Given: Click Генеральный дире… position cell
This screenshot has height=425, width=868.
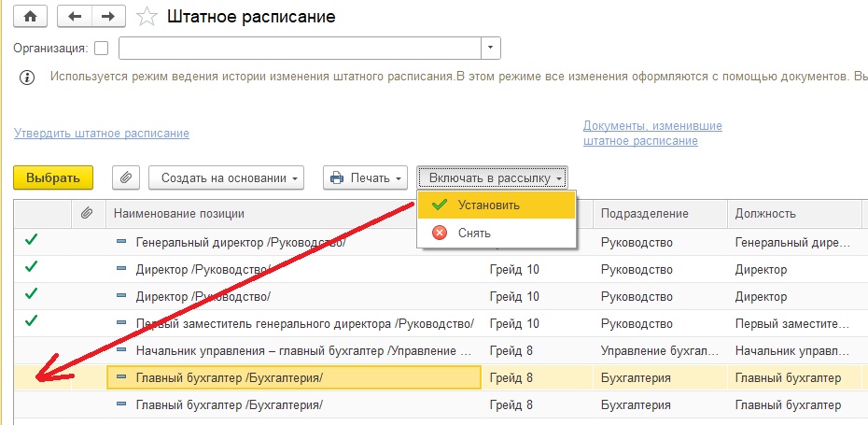Looking at the screenshot, I should tap(792, 243).
